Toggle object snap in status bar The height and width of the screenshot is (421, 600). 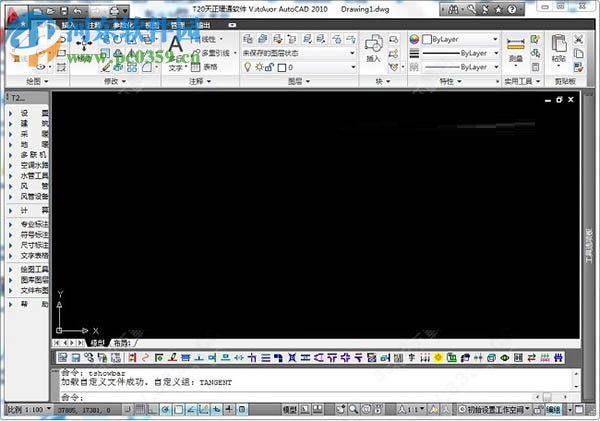click(x=178, y=410)
